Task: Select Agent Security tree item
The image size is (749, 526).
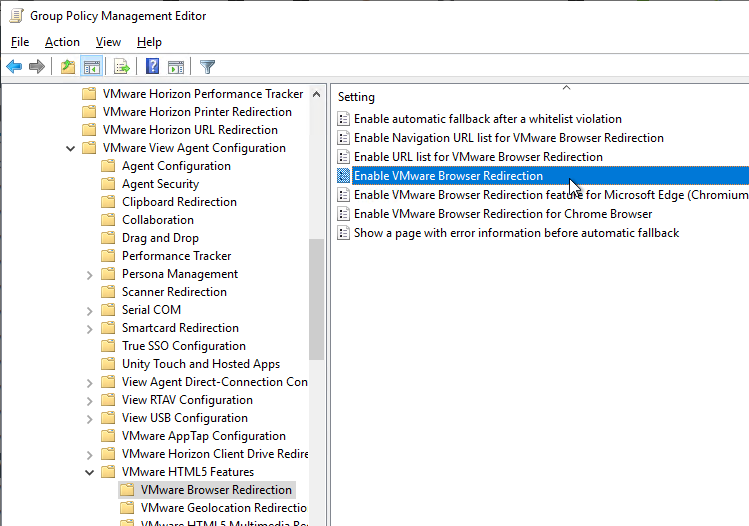Action: [x=160, y=184]
